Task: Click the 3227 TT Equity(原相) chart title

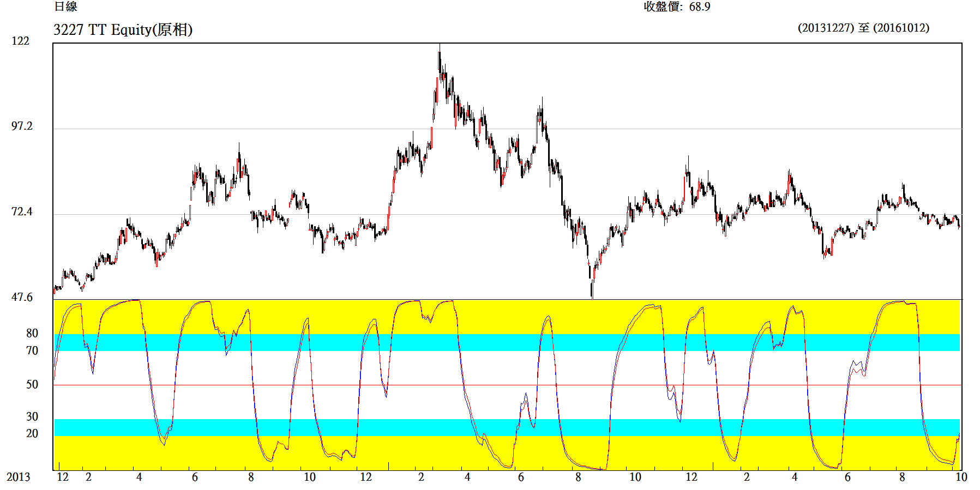Action: coord(123,29)
